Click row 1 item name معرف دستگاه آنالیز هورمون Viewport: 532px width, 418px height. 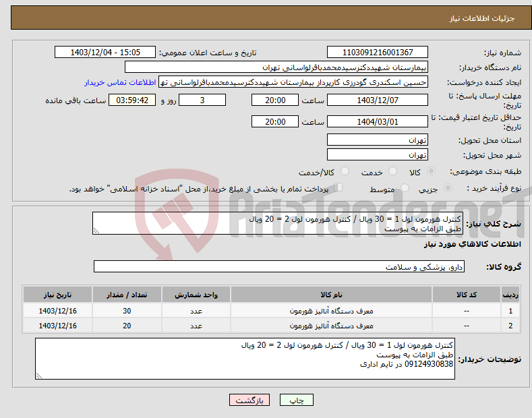click(332, 311)
